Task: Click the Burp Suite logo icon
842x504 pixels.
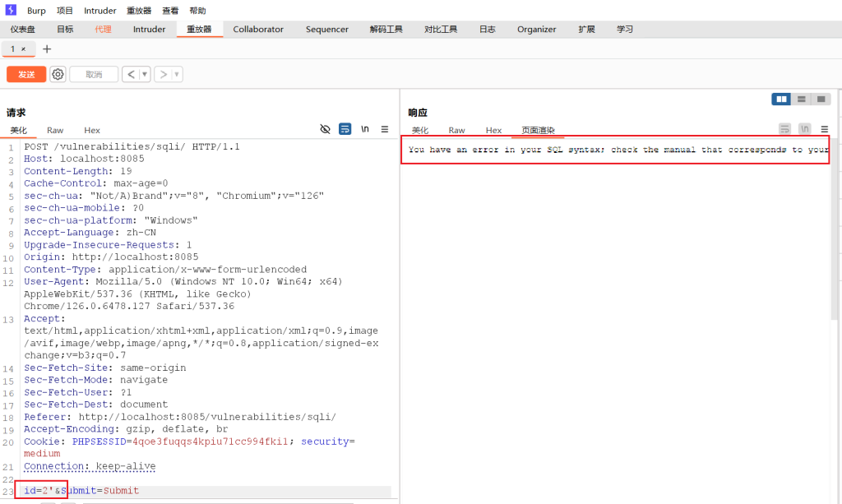Action: click(12, 10)
